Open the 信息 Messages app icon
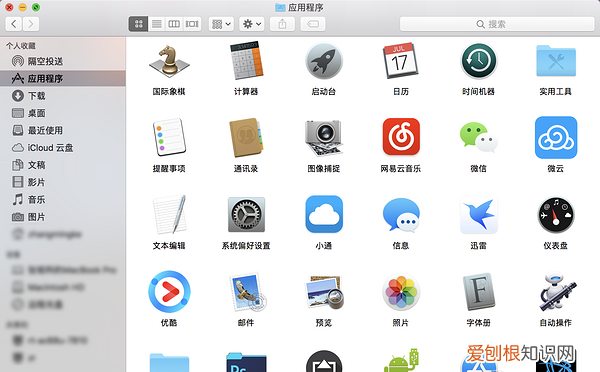 [x=401, y=215]
